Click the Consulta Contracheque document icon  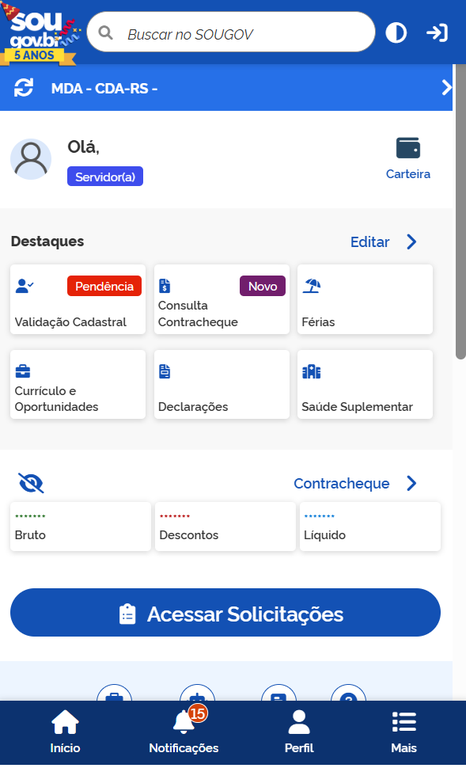[165, 286]
